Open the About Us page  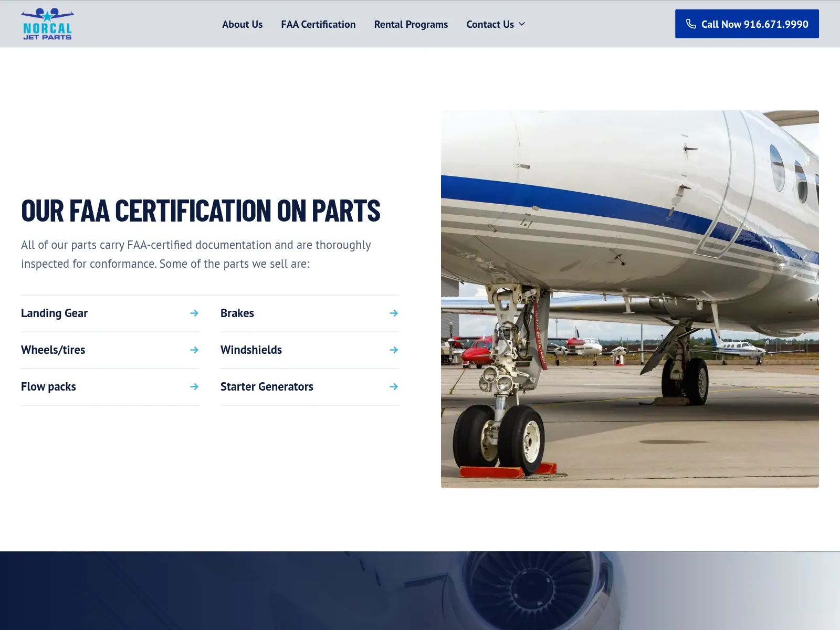tap(242, 24)
